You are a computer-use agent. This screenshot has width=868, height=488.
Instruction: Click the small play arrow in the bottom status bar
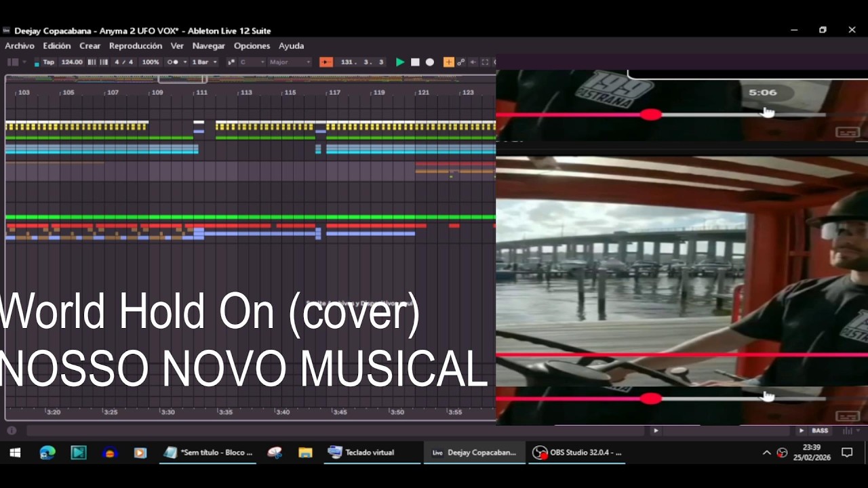[655, 430]
